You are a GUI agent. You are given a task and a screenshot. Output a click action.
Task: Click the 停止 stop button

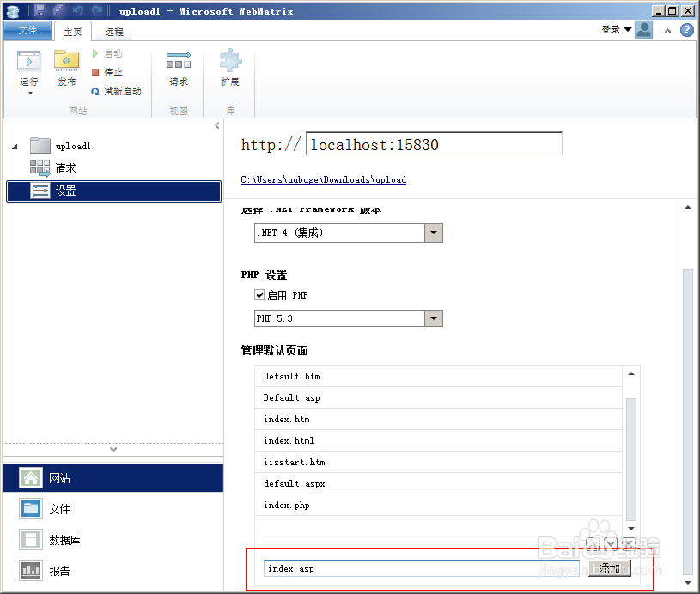click(x=107, y=72)
